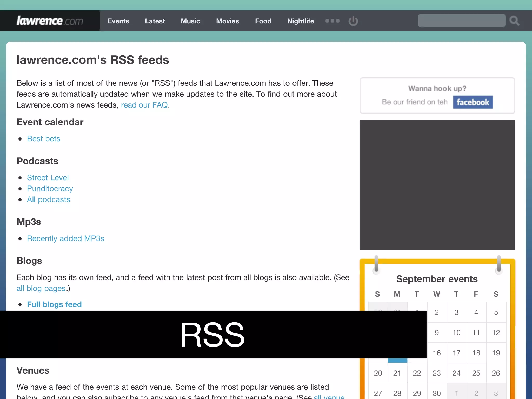Open the three-dots more menu
The height and width of the screenshot is (399, 532).
pyautogui.click(x=332, y=21)
